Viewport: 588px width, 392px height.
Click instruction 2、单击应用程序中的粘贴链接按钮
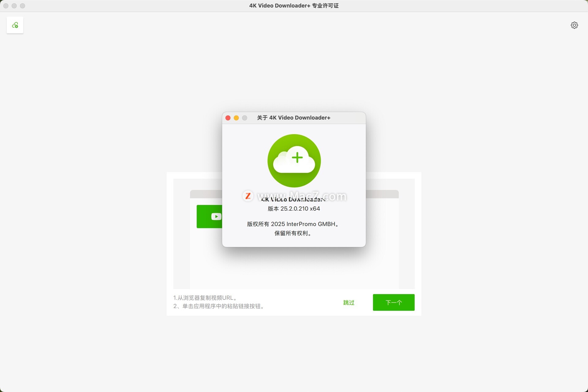tap(219, 306)
